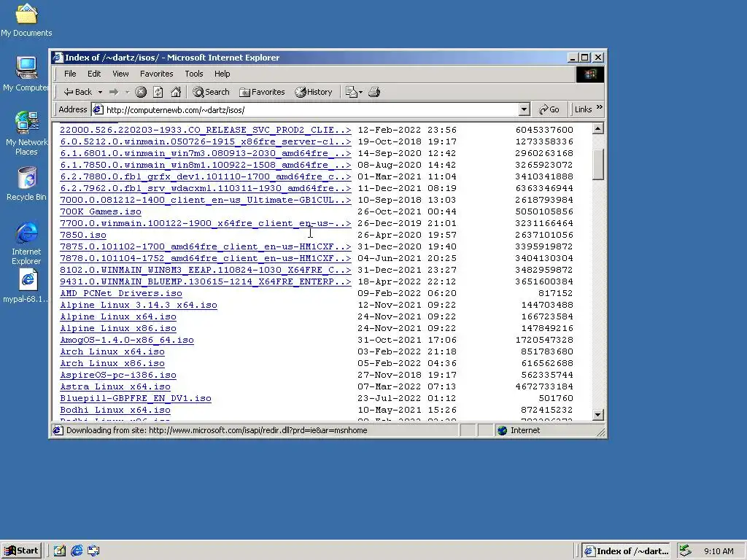Click the Alpine_Linux_x86.iso link
The width and height of the screenshot is (747, 560).
point(118,328)
